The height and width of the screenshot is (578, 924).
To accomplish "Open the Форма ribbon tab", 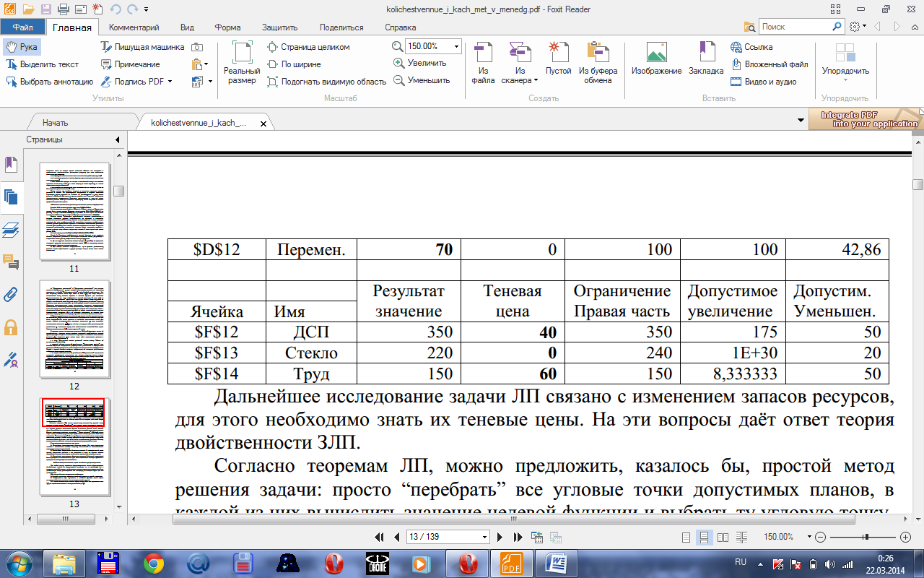I will coord(227,27).
